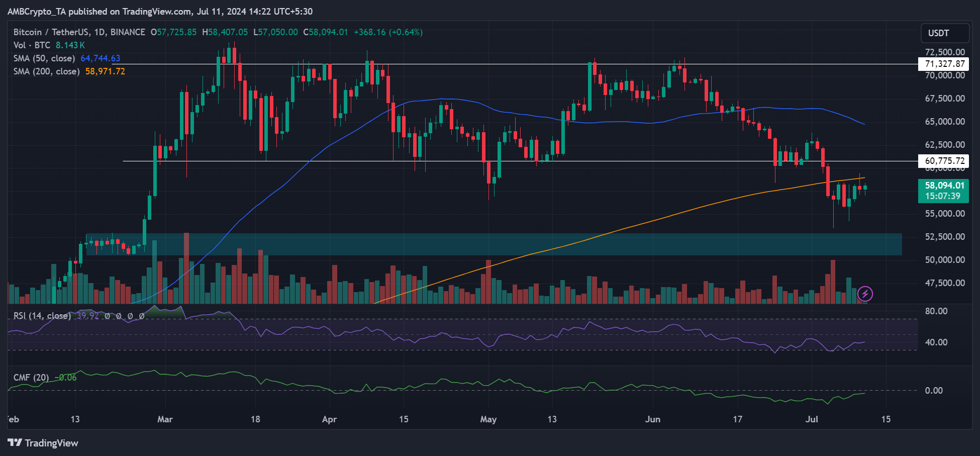
Task: Click the CMF 0.00 axis label
Action: click(934, 391)
